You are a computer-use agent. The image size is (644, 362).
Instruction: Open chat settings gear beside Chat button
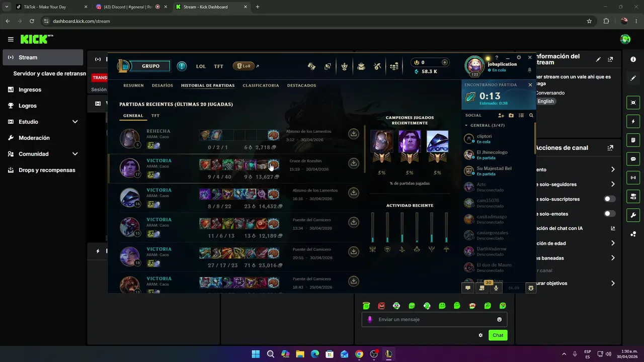tap(480, 335)
